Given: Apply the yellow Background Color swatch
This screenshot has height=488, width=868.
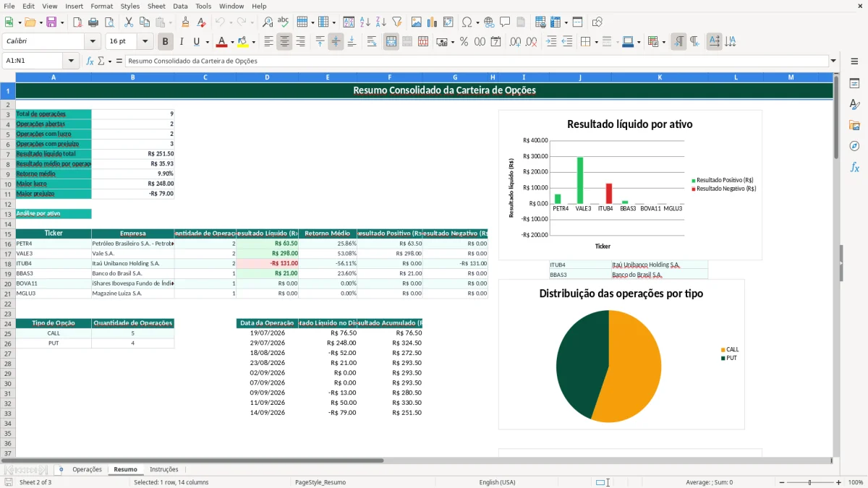Looking at the screenshot, I should pyautogui.click(x=243, y=42).
